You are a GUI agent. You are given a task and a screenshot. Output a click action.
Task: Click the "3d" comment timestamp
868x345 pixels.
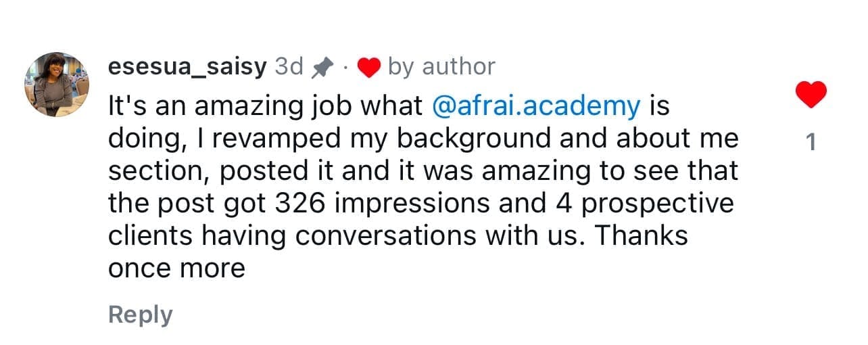[x=289, y=66]
